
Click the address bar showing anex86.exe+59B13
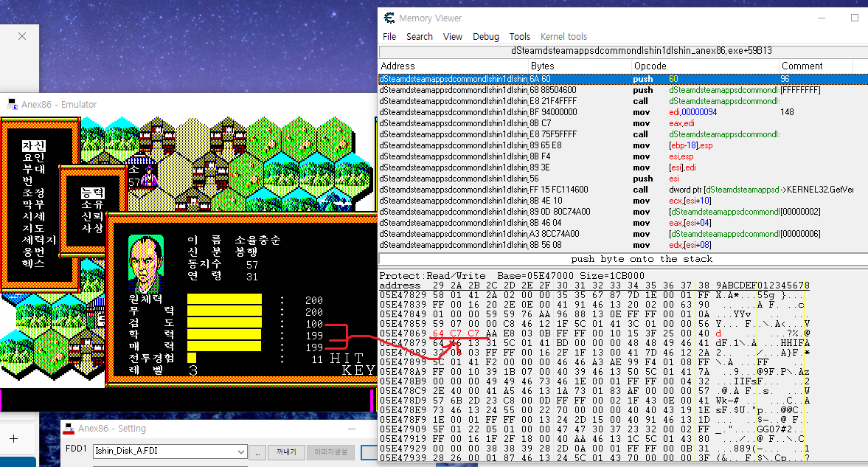(x=623, y=51)
